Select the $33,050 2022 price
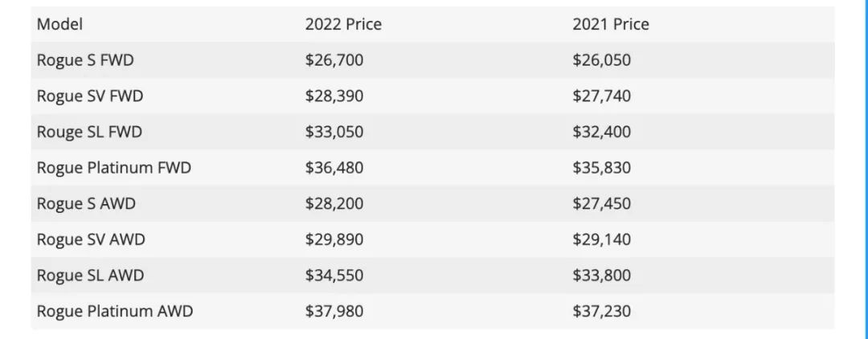 tap(334, 133)
